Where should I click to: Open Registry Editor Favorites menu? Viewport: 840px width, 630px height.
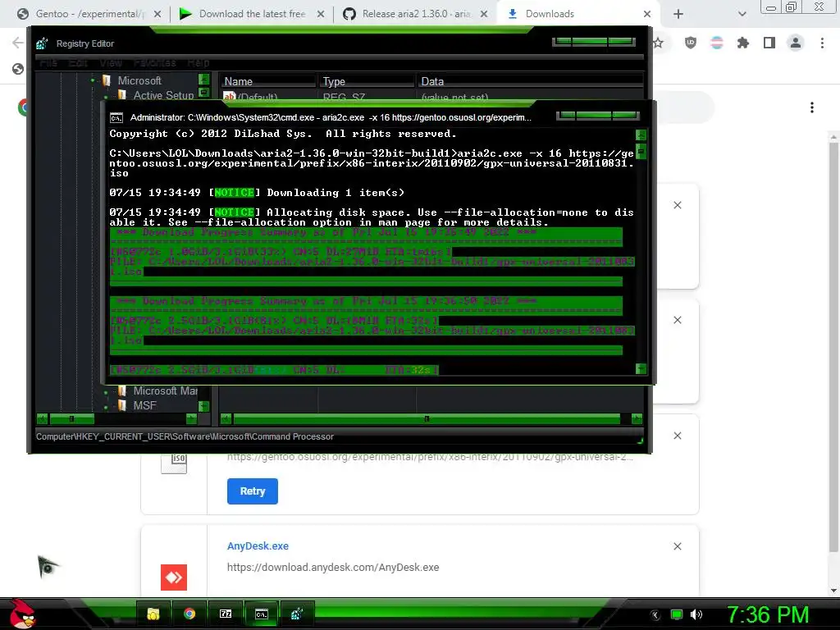tap(154, 62)
